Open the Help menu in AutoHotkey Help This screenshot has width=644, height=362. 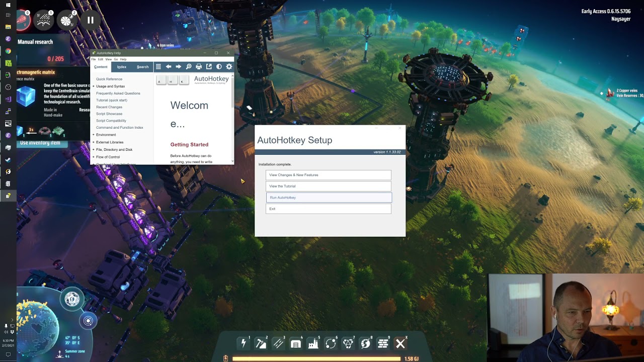pyautogui.click(x=123, y=59)
